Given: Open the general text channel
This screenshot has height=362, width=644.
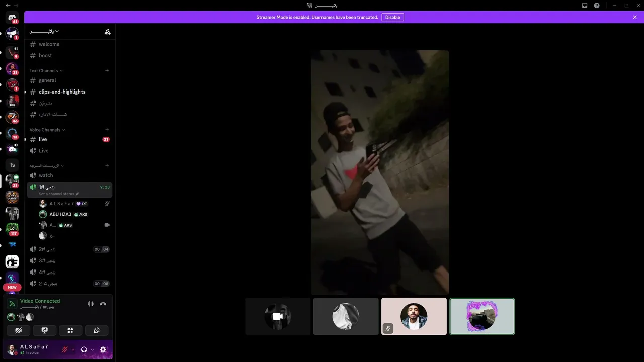Looking at the screenshot, I should 69,80.
